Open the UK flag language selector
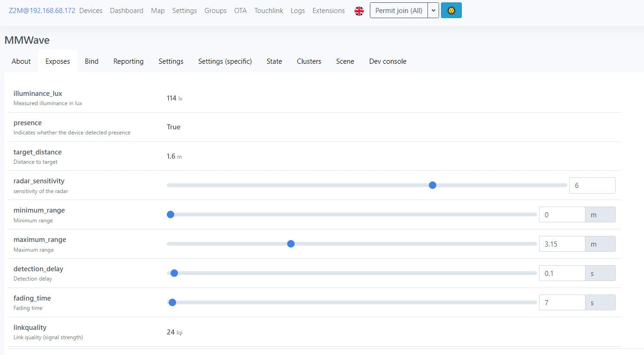The image size is (644, 355). pos(359,11)
